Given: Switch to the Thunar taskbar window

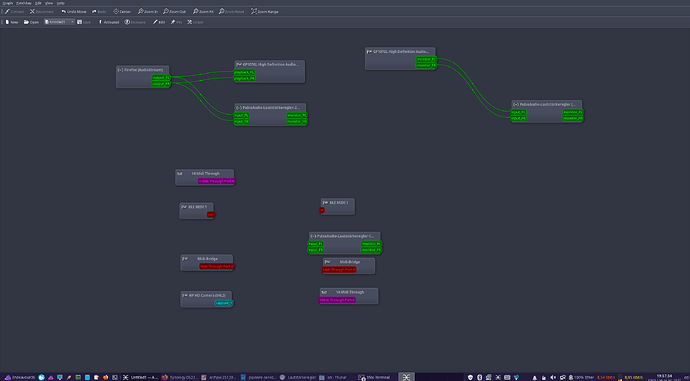Looking at the screenshot, I should (334, 377).
